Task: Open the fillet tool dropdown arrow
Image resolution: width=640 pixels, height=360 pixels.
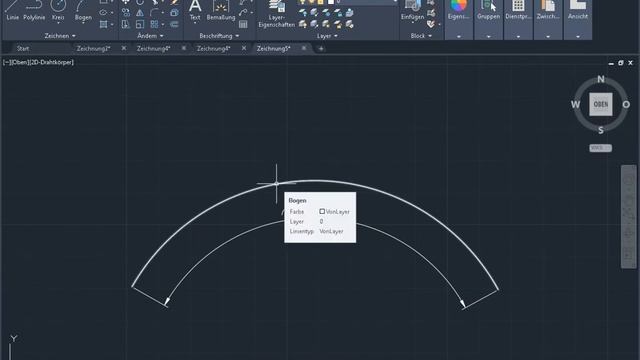Action: click(x=162, y=13)
